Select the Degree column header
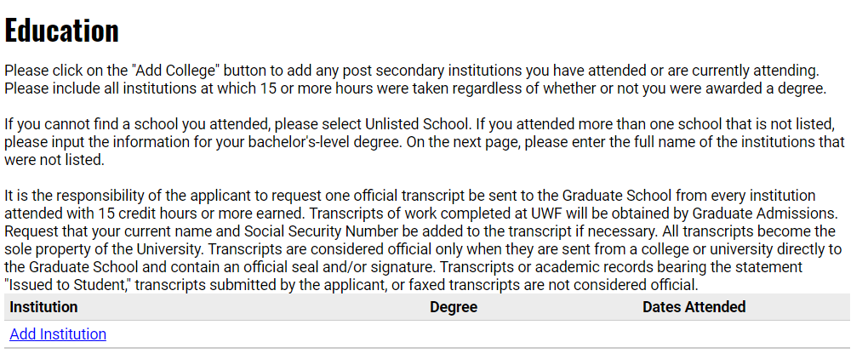Viewport: 868px width, 359px height. pyautogui.click(x=454, y=307)
